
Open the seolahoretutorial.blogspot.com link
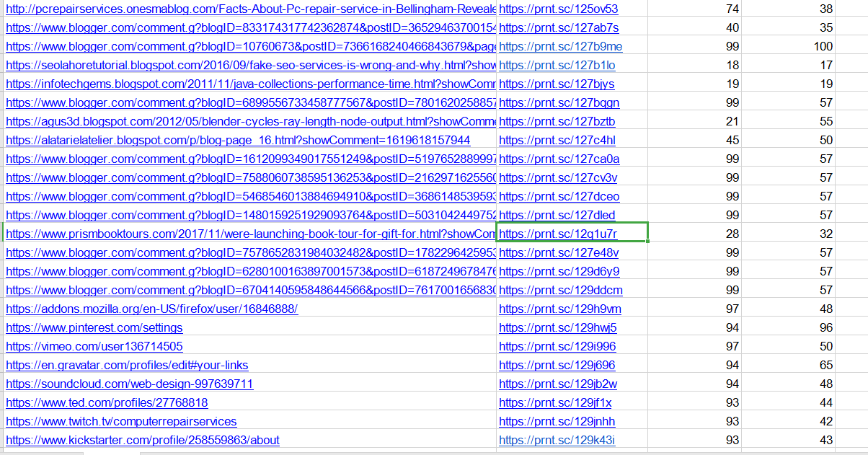tap(216, 65)
